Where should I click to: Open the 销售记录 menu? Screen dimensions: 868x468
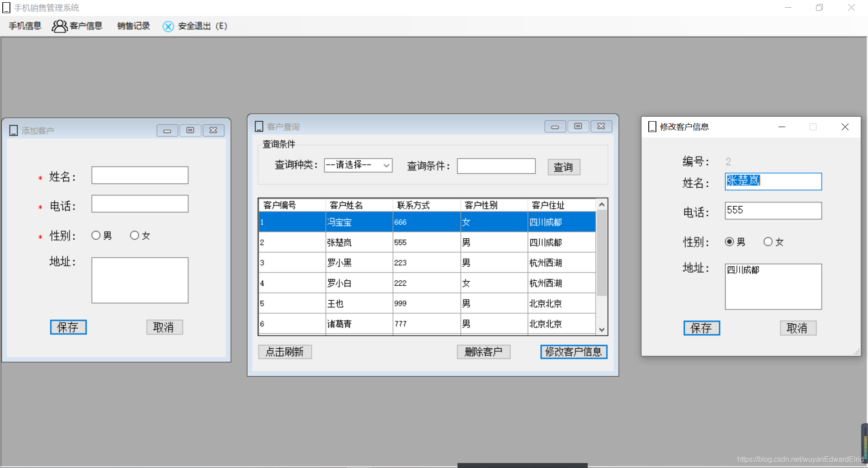[x=133, y=26]
